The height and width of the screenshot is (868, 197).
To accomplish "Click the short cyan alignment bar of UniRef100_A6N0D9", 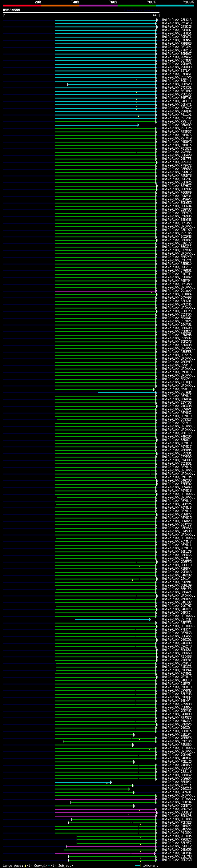I will (x=97, y=125).
